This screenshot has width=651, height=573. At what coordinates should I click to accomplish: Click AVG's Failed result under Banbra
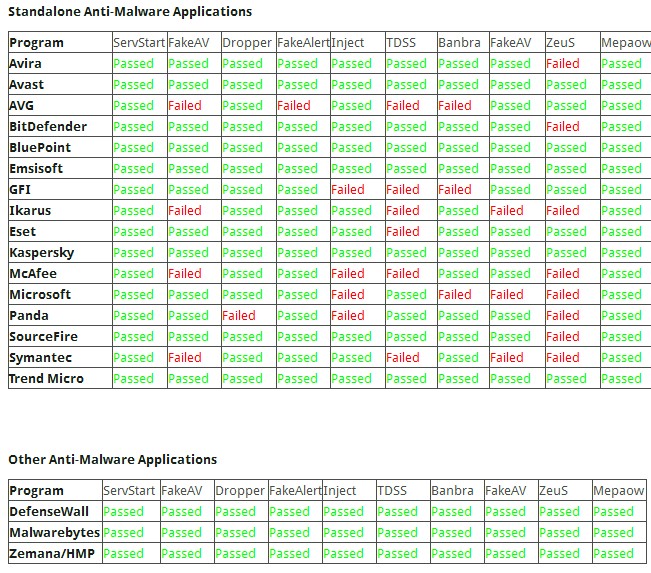[455, 105]
